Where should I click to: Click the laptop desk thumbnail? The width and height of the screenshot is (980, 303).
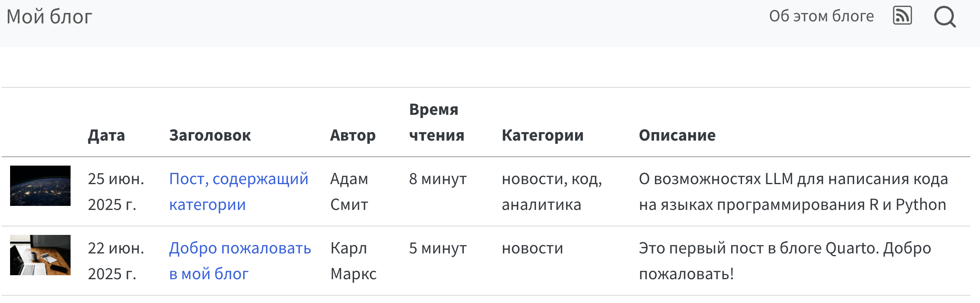[x=40, y=255]
